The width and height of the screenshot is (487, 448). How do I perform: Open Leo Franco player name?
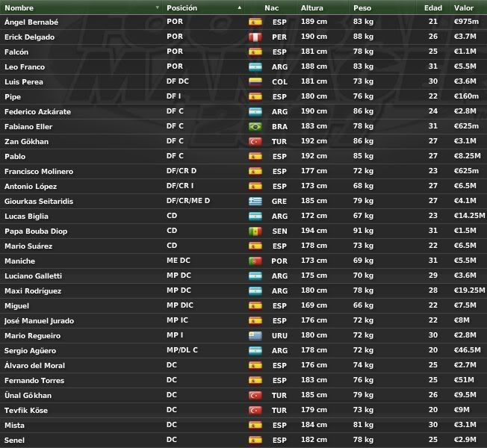25,66
